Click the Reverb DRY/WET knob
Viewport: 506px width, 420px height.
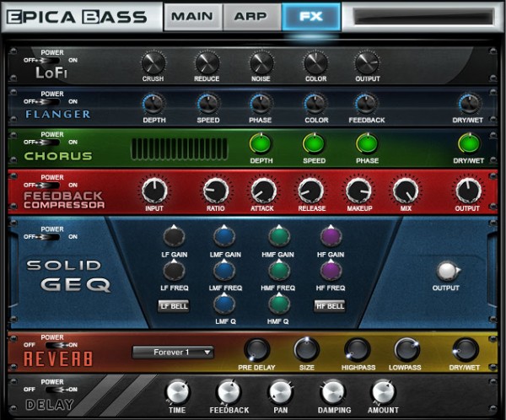point(465,350)
